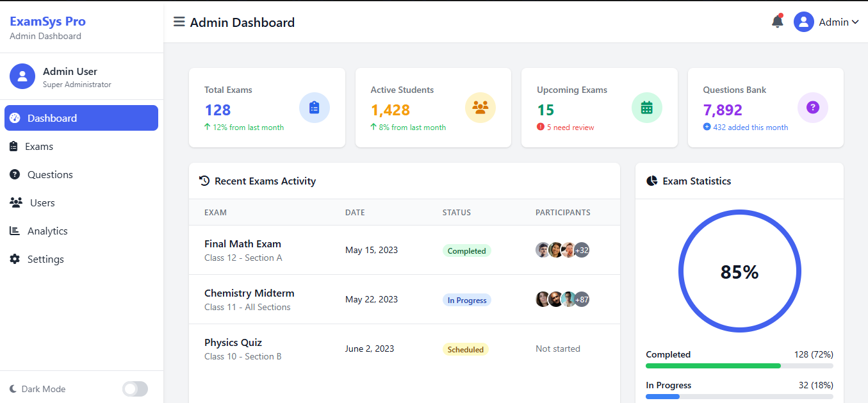This screenshot has width=868, height=403.
Task: Click the Scheduled status badge
Action: click(x=466, y=349)
